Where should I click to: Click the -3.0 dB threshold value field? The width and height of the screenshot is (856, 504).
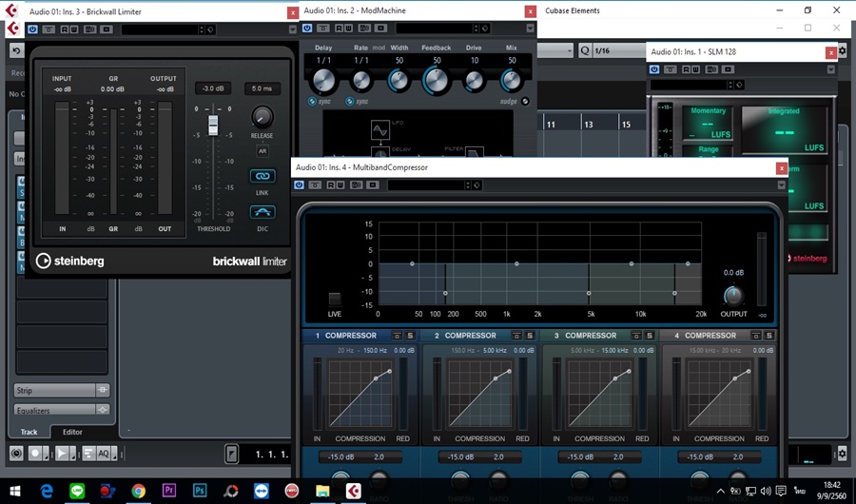coord(213,88)
